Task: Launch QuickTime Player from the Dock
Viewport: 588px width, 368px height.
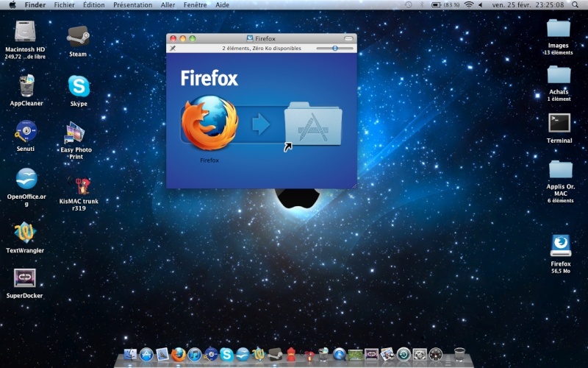Action: tap(340, 355)
